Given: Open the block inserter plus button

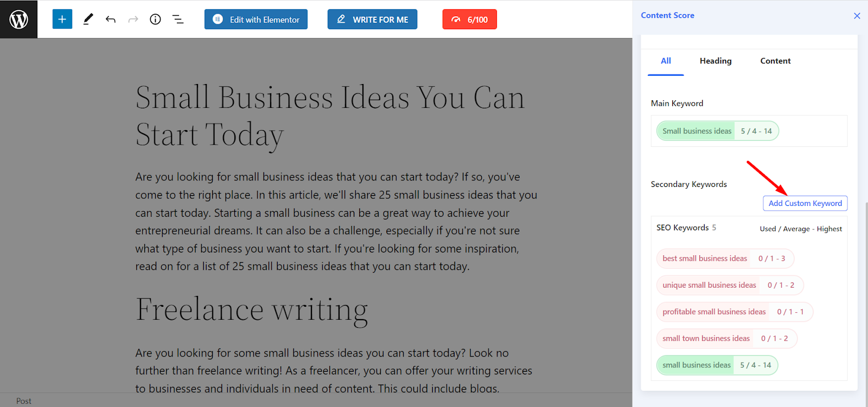Looking at the screenshot, I should (62, 20).
